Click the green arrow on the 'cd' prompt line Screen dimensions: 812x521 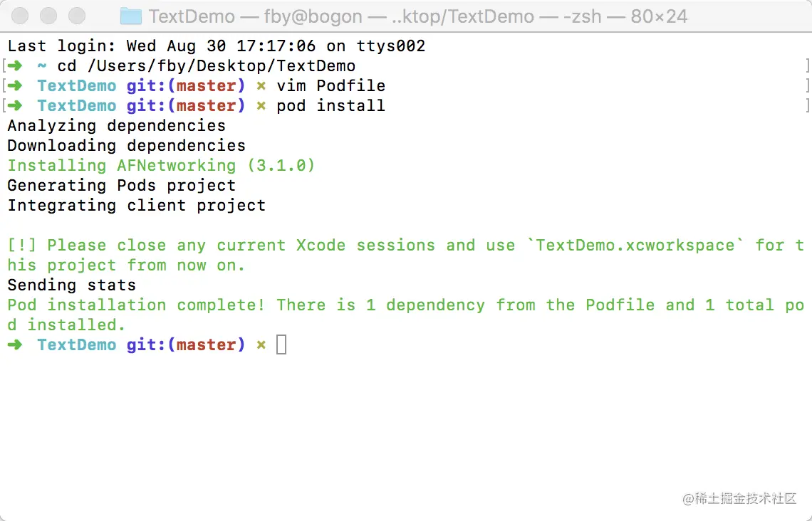pyautogui.click(x=16, y=66)
